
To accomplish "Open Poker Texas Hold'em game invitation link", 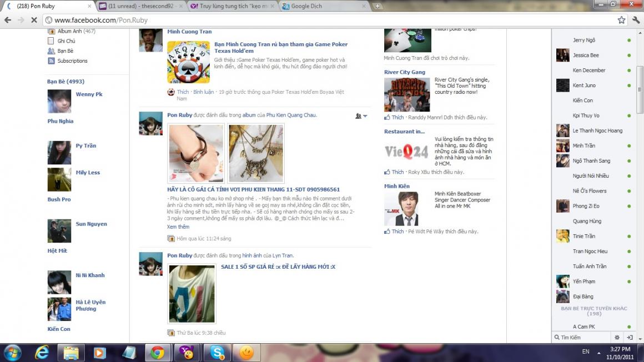I will 281,48.
